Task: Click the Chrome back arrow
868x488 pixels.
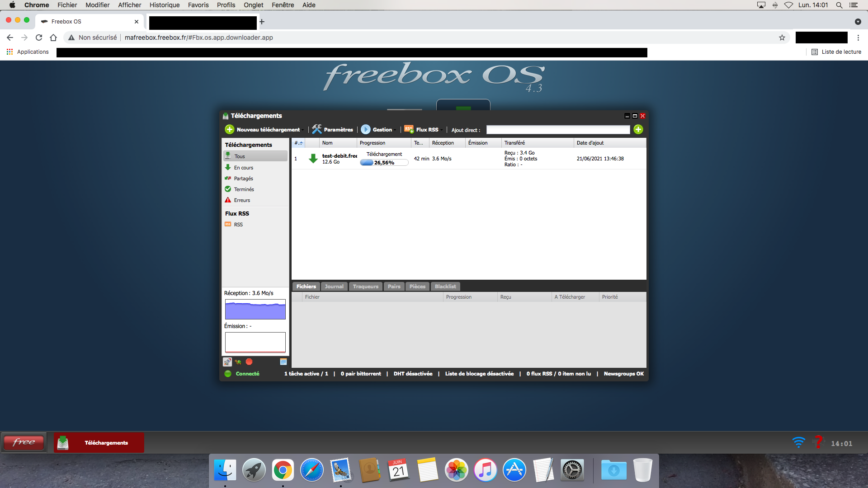Action: tap(10, 38)
